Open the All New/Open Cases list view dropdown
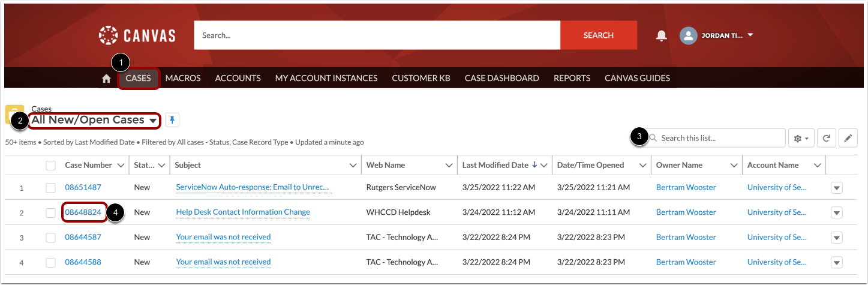Image resolution: width=868 pixels, height=285 pixels. click(154, 121)
